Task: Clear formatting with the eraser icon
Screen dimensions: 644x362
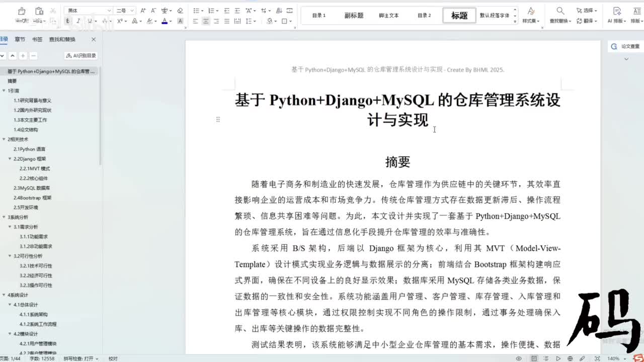Action: click(180, 11)
